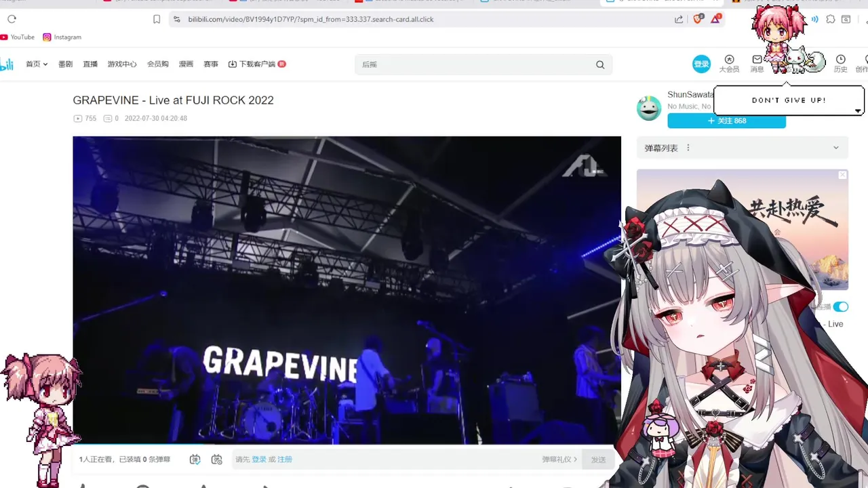Click the video player area
This screenshot has width=868, height=488.
(x=347, y=290)
